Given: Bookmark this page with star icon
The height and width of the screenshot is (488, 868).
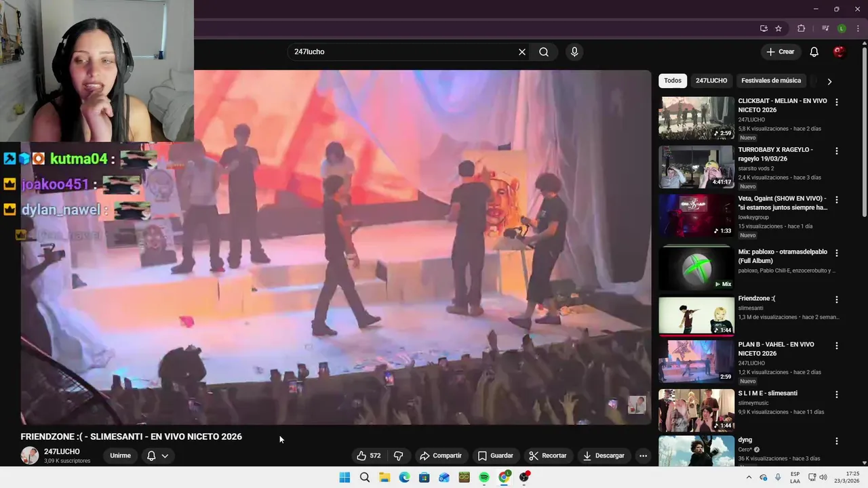Looking at the screenshot, I should click(778, 28).
